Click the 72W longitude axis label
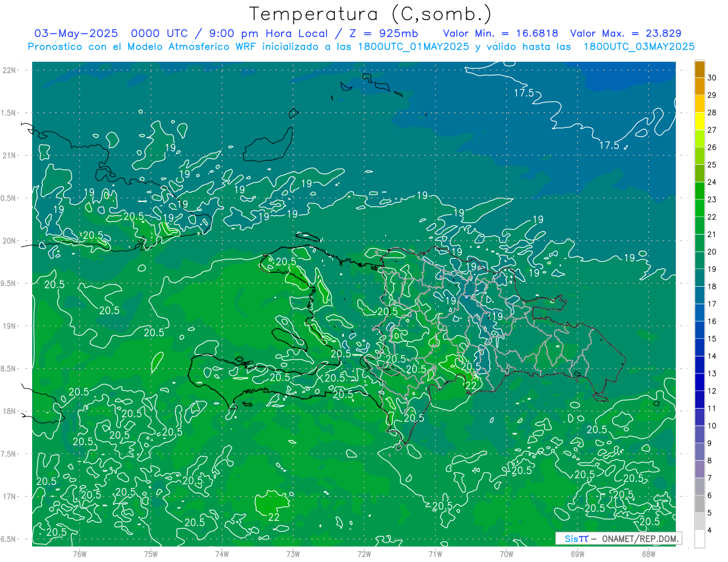 coord(364,554)
